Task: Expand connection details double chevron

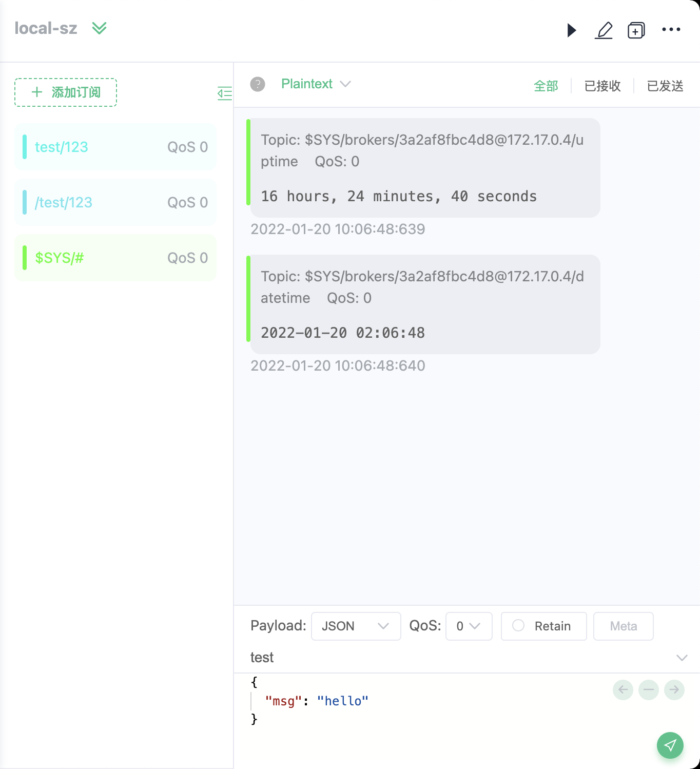Action: point(99,28)
